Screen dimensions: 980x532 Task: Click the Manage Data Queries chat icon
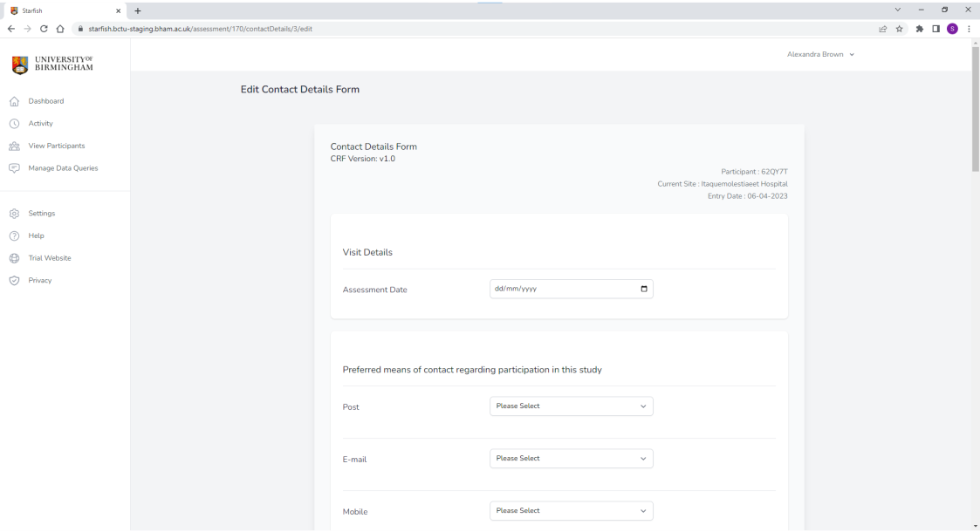pyautogui.click(x=14, y=168)
